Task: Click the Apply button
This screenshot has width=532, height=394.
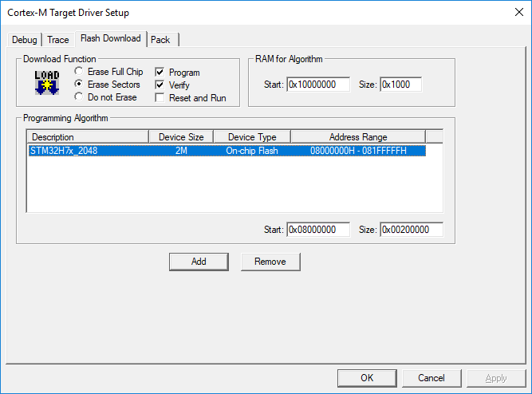Action: tap(496, 378)
